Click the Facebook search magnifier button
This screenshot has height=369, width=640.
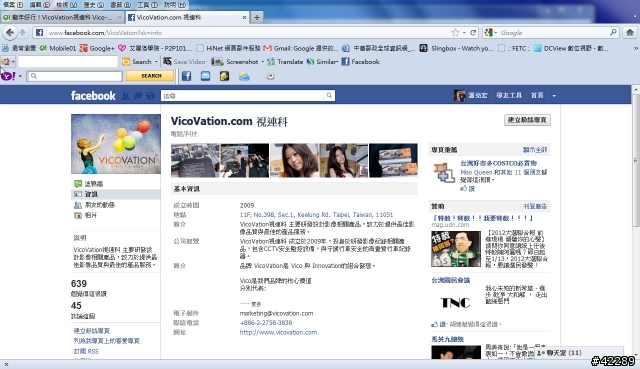329,96
